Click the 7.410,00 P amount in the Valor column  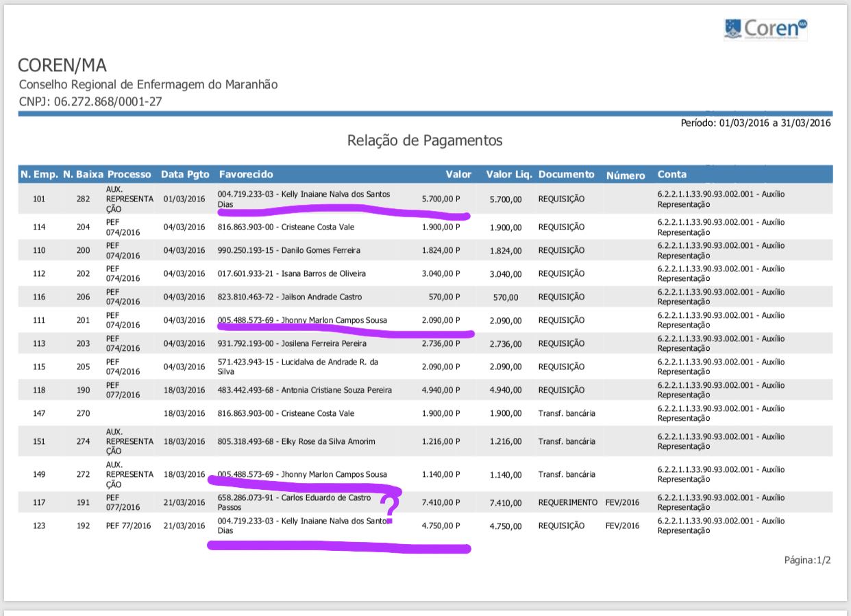tap(441, 502)
